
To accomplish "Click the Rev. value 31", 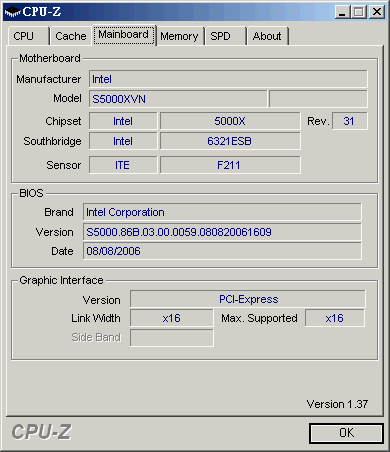I will coord(350,121).
